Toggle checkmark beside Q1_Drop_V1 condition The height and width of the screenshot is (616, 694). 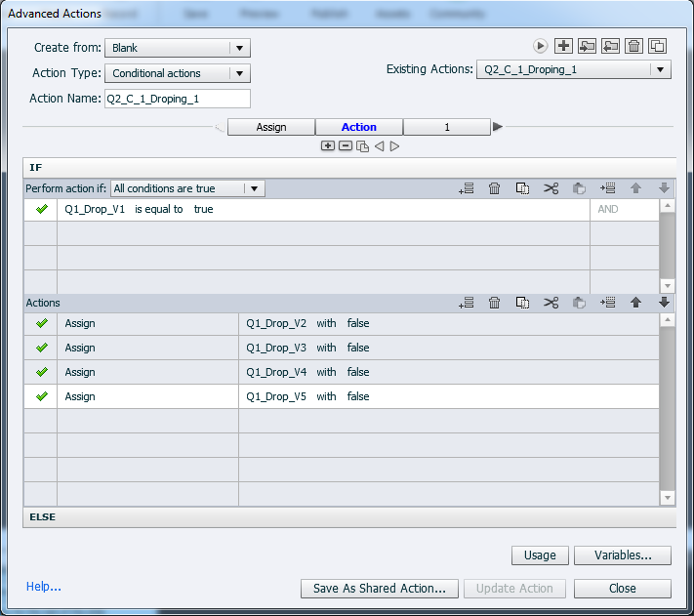41,209
